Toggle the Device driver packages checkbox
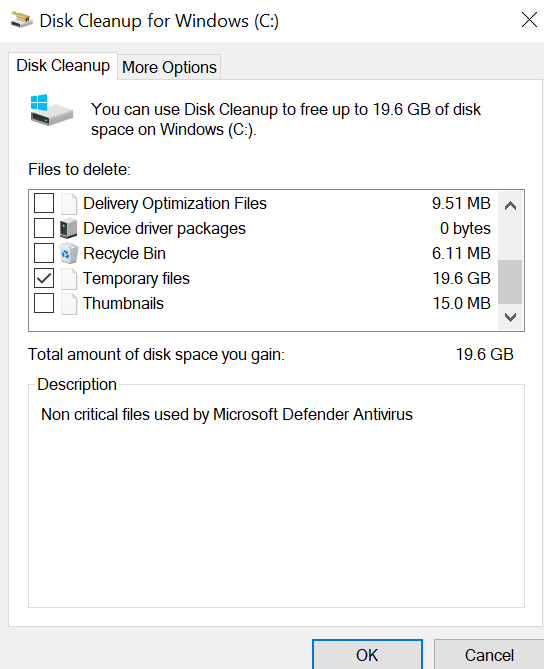This screenshot has height=669, width=544. [44, 228]
